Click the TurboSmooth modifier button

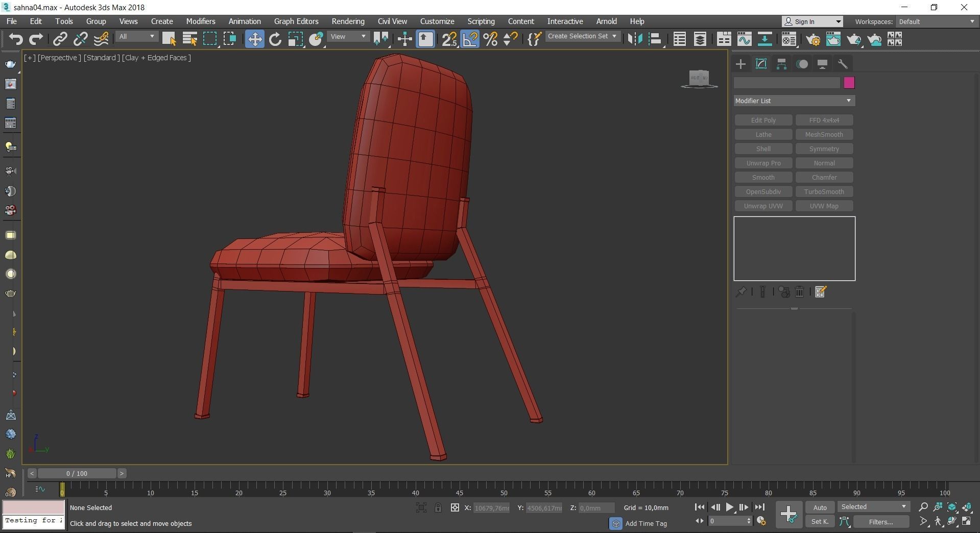[824, 191]
